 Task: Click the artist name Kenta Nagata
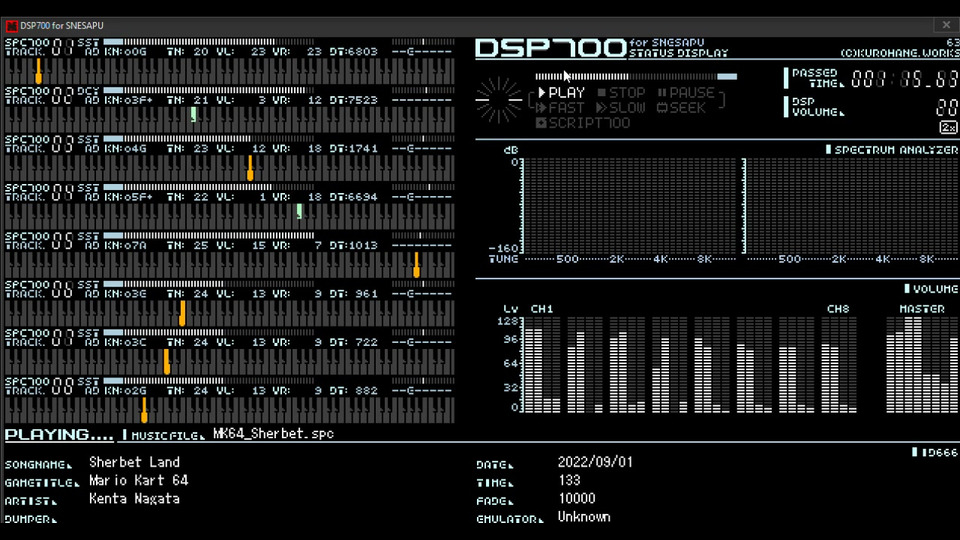point(134,499)
